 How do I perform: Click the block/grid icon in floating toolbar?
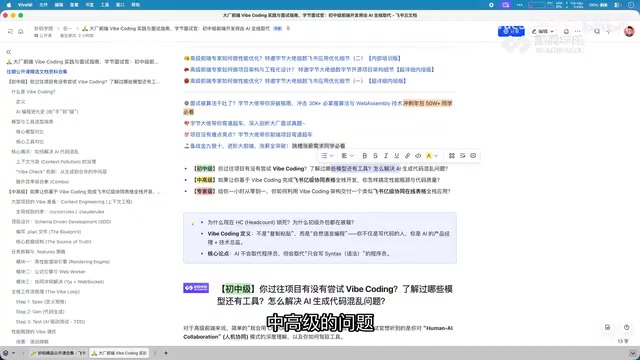coord(451,156)
